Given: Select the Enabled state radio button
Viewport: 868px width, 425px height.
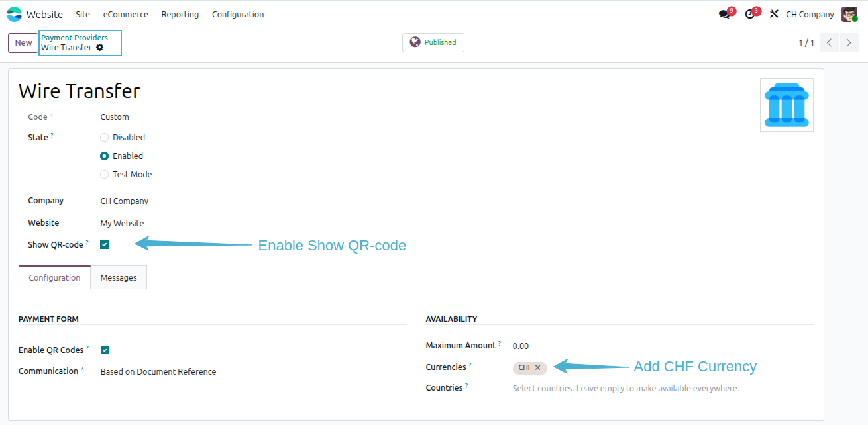Looking at the screenshot, I should click(x=104, y=156).
